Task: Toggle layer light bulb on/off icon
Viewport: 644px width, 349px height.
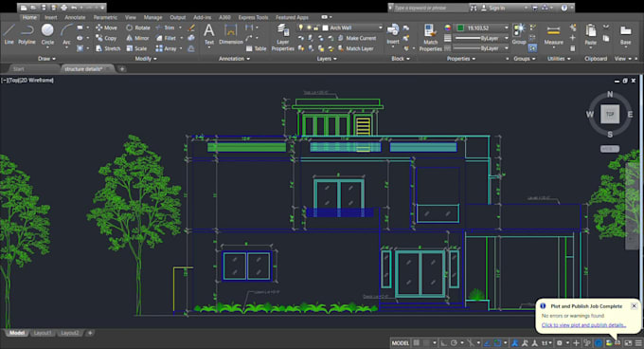Action: pos(301,28)
